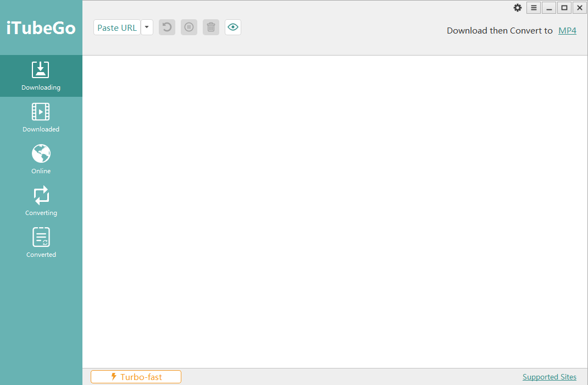Toggle download preview visibility

click(x=232, y=27)
